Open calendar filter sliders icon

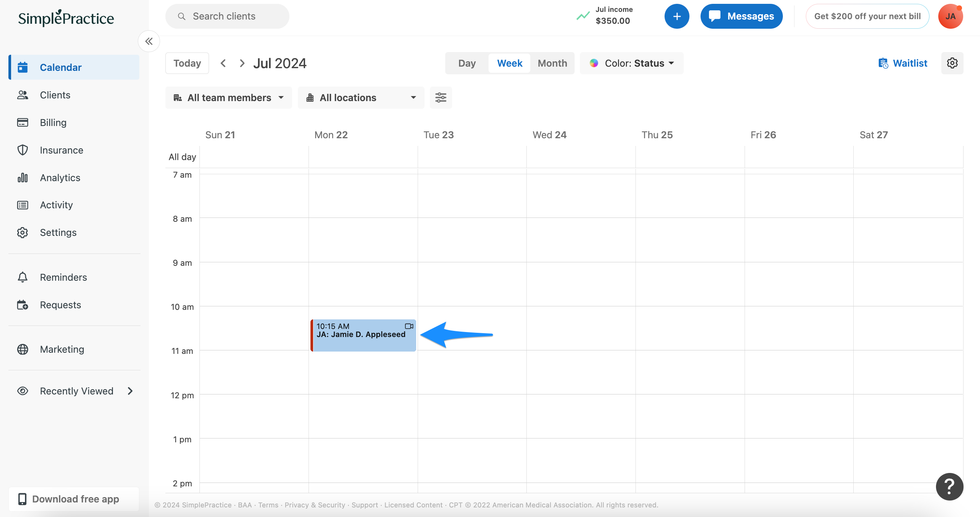coord(441,98)
